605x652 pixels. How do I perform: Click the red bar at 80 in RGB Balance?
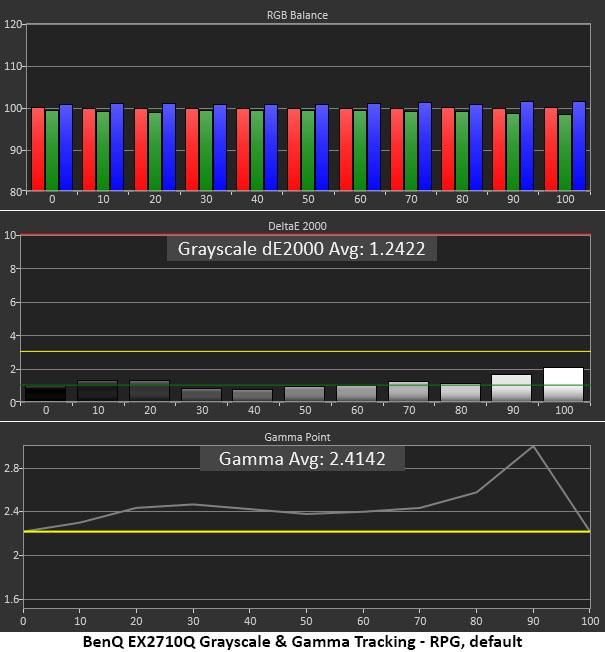(x=448, y=149)
